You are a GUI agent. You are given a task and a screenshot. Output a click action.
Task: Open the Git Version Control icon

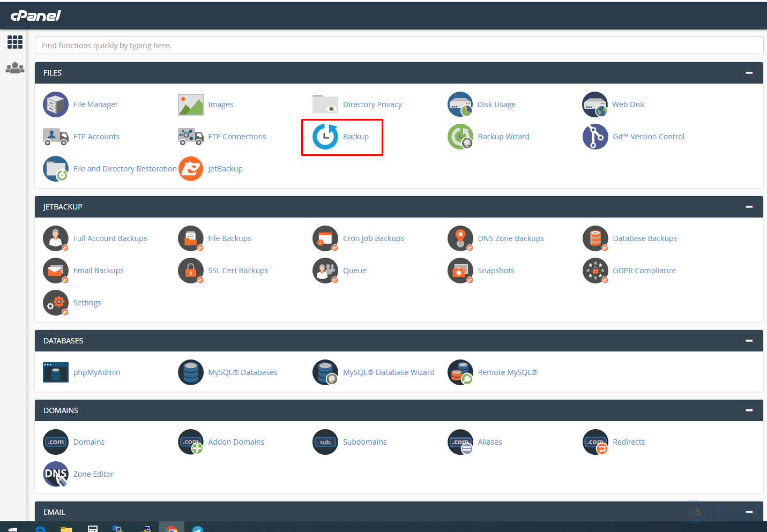595,137
